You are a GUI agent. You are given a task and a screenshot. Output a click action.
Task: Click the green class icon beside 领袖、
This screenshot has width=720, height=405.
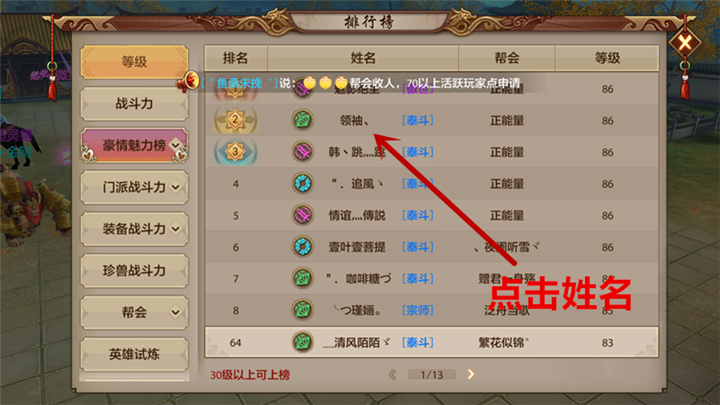click(303, 120)
